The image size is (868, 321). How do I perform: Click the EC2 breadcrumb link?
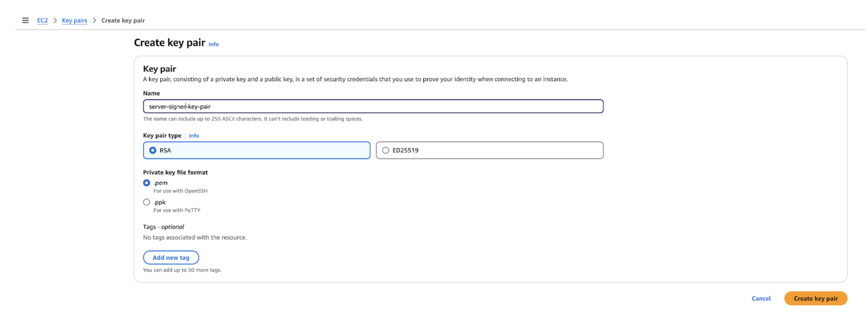pos(42,21)
